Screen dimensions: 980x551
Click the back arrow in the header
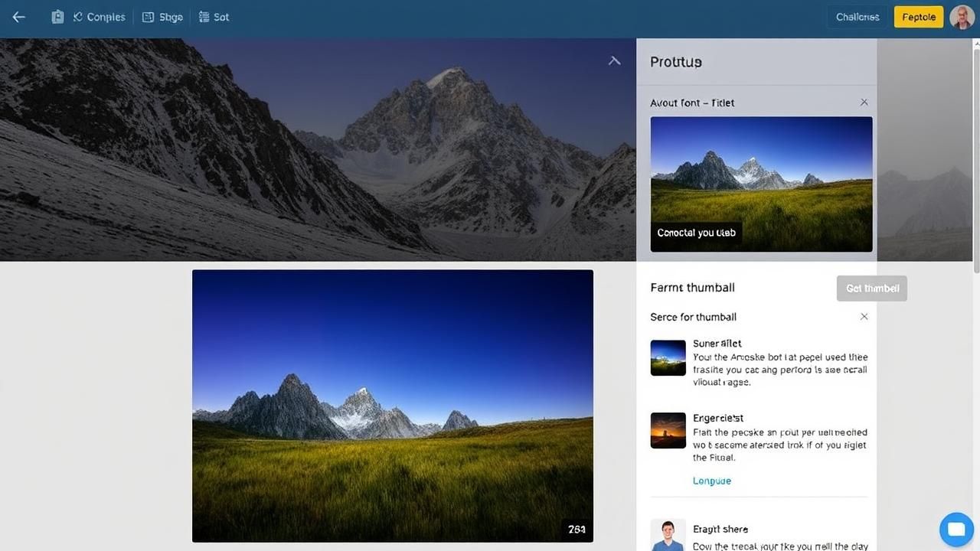point(19,17)
